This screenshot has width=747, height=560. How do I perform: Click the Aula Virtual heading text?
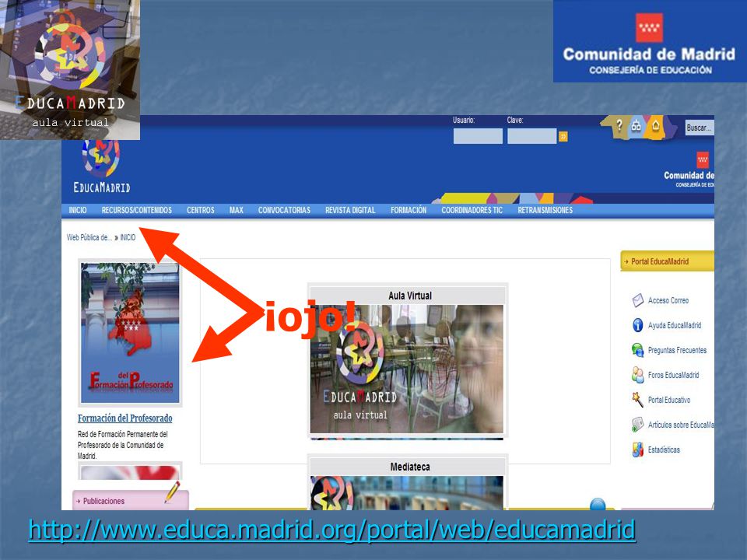(x=410, y=296)
